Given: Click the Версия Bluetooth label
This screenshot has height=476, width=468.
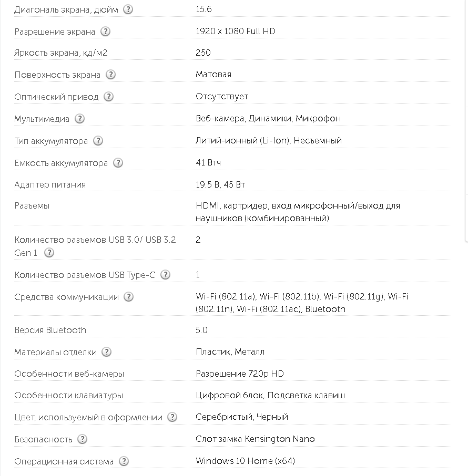Looking at the screenshot, I should (x=50, y=330).
